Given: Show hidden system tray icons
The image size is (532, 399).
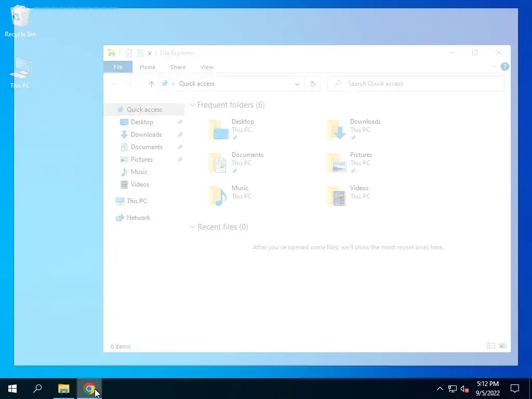Looking at the screenshot, I should (440, 389).
